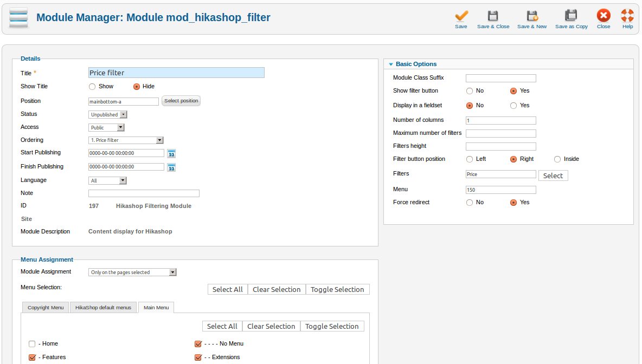The image size is (642, 364).
Task: Expand the Ordering dropdown
Action: click(126, 140)
